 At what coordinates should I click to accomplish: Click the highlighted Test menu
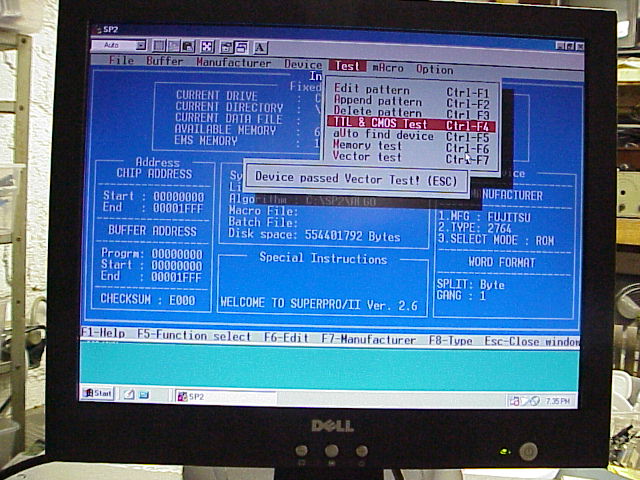[347, 66]
